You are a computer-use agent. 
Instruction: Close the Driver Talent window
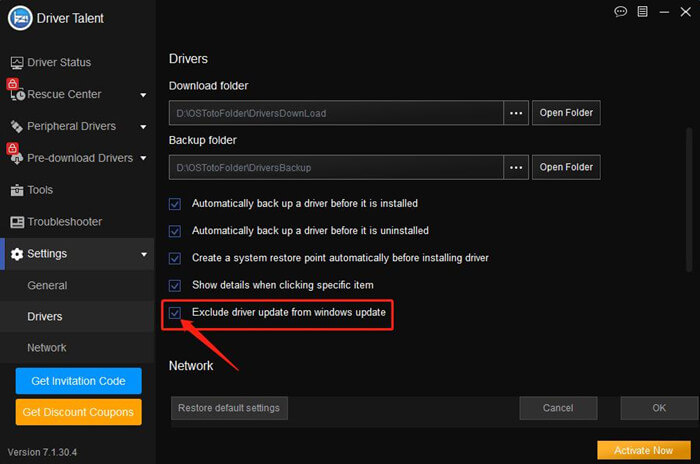coord(685,12)
